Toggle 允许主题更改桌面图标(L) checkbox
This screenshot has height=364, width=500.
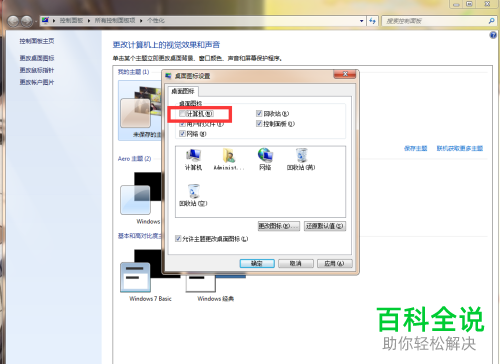(x=178, y=239)
